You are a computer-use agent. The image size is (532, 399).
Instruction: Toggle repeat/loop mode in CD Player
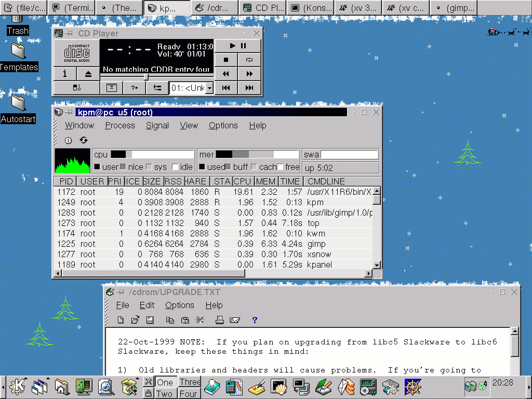(249, 60)
